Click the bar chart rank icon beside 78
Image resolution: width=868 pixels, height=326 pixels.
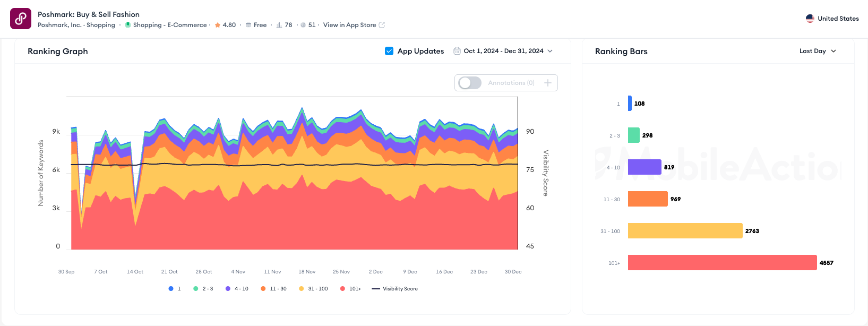[x=279, y=25]
